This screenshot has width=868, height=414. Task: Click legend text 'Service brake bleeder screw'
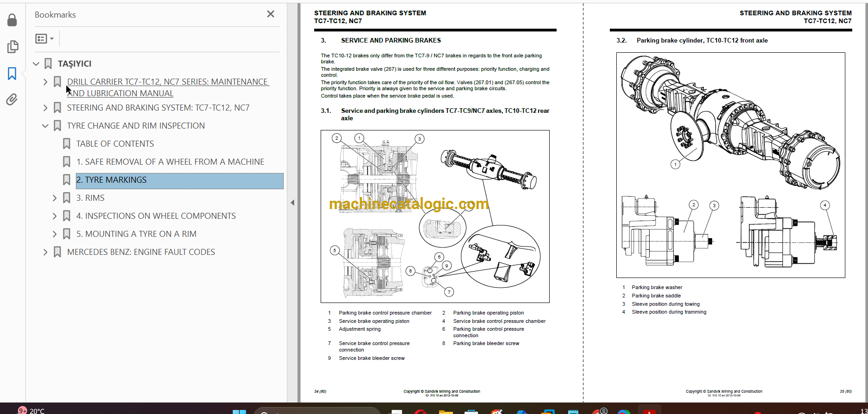pyautogui.click(x=372, y=358)
